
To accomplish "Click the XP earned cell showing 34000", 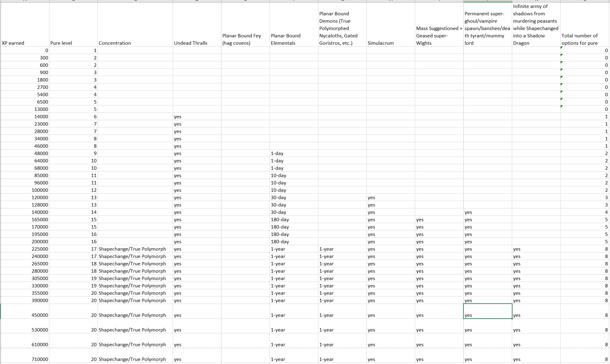I will click(25, 138).
